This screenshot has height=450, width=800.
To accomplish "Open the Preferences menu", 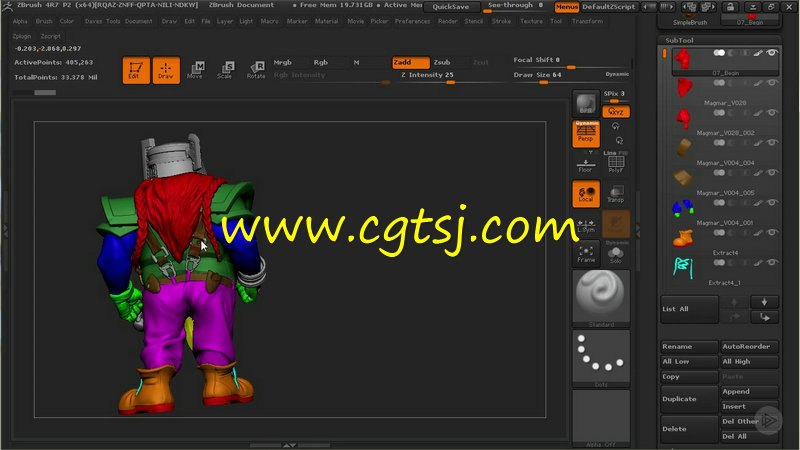I will pos(412,21).
